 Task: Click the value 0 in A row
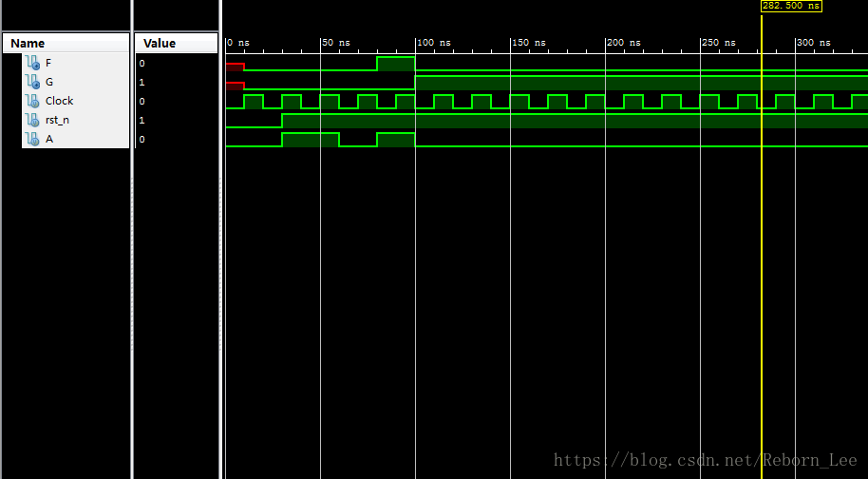142,139
